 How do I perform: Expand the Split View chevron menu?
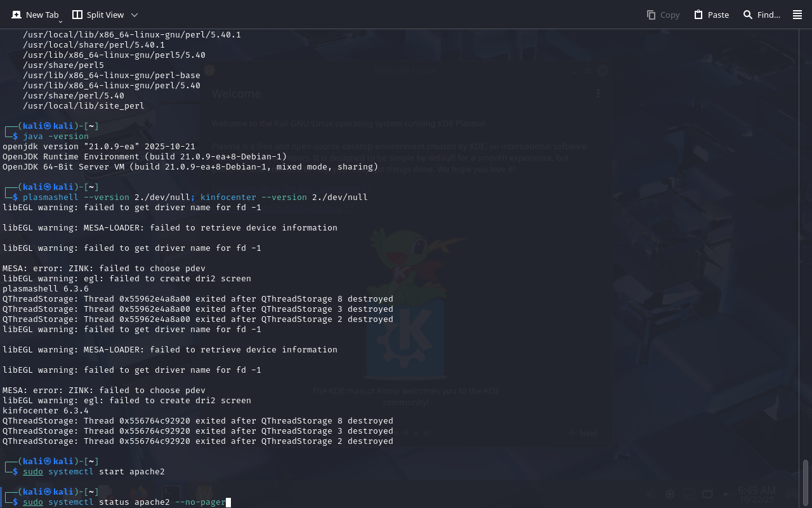(x=134, y=15)
